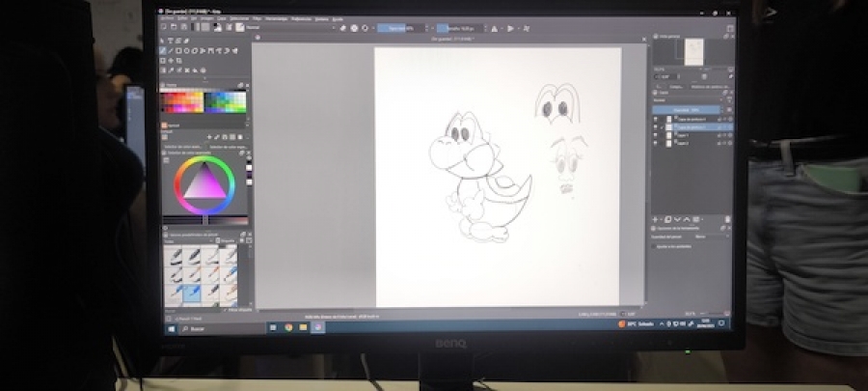Reload the original brush preset
The height and width of the screenshot is (391, 868).
coord(365,28)
